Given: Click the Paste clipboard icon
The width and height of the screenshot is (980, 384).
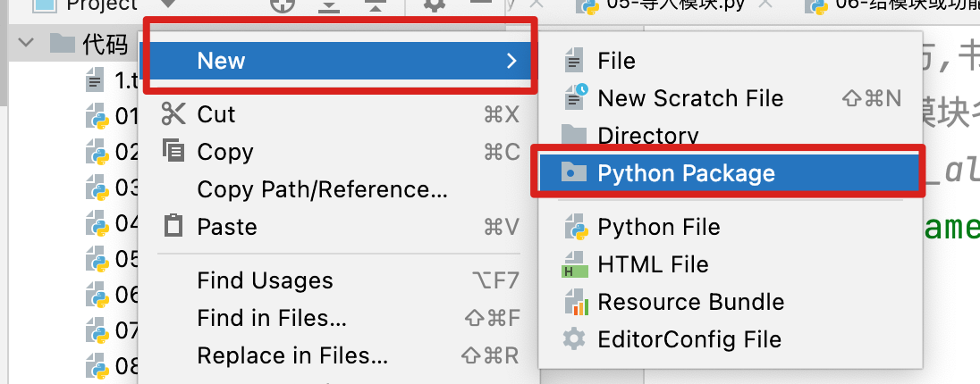Looking at the screenshot, I should [x=173, y=227].
